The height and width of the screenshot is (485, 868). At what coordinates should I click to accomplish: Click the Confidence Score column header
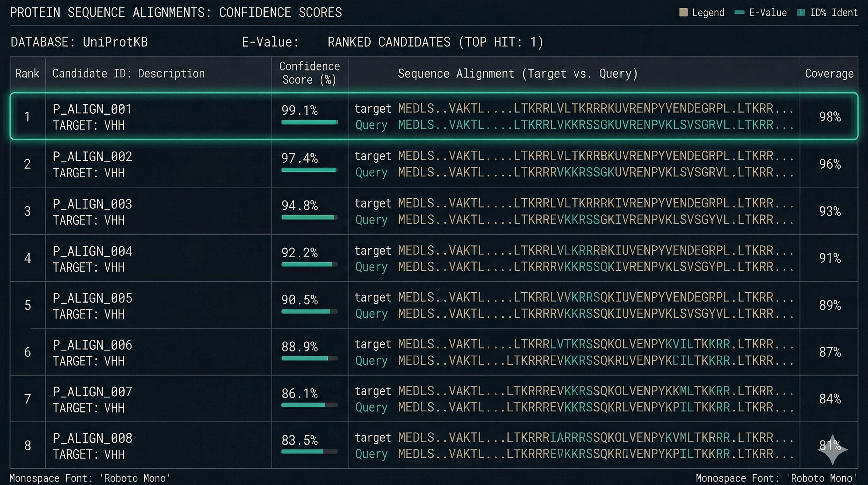(x=309, y=73)
